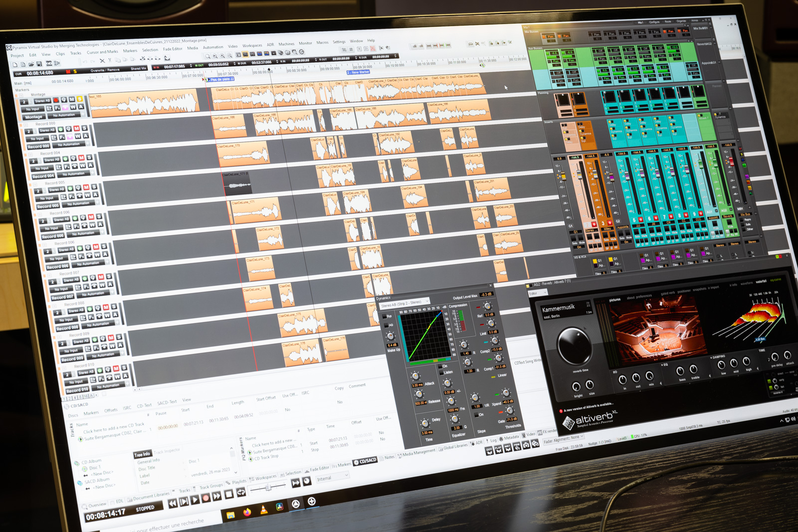Click 'Click here to add a new CD Track'
The width and height of the screenshot is (798, 532).
coord(114,427)
